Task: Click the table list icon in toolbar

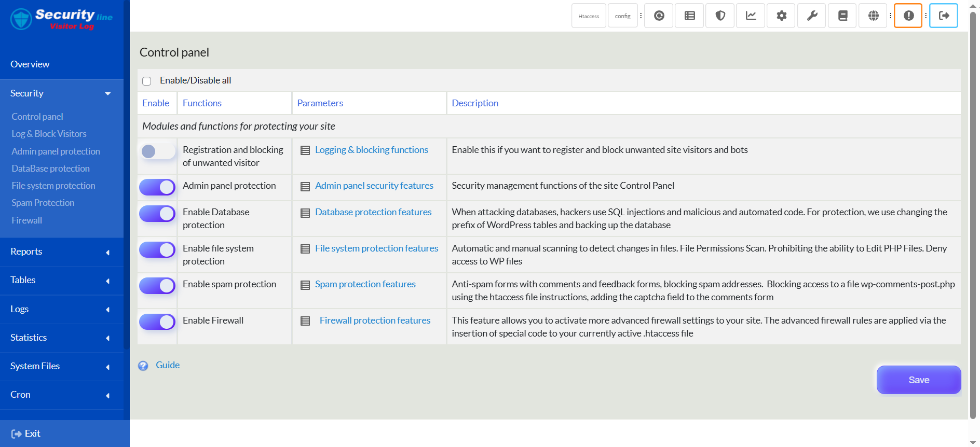Action: tap(689, 16)
